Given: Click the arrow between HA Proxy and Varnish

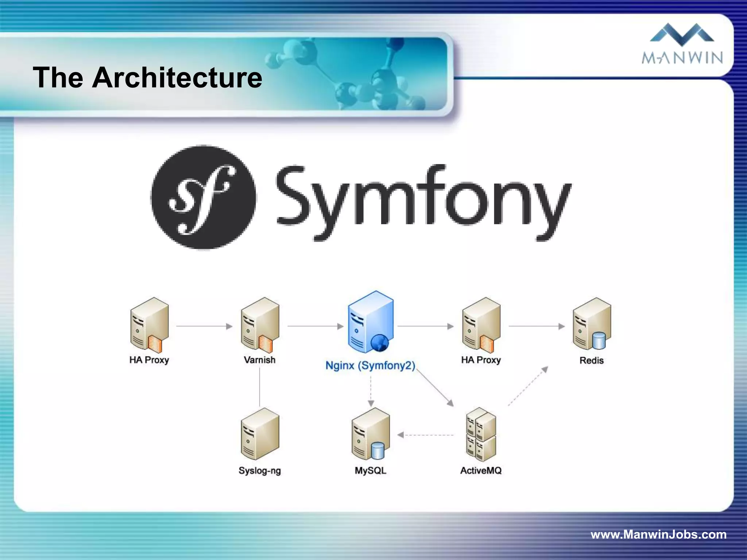Looking at the screenshot, I should click(x=204, y=326).
